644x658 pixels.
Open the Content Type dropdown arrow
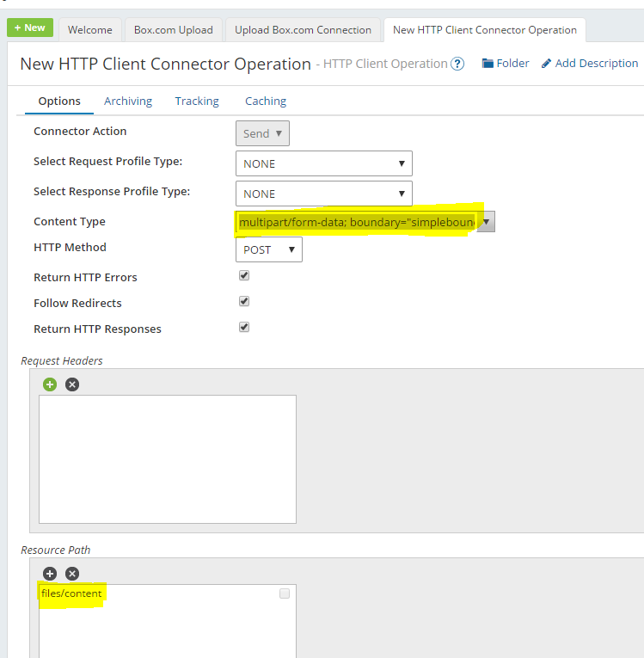(x=487, y=222)
